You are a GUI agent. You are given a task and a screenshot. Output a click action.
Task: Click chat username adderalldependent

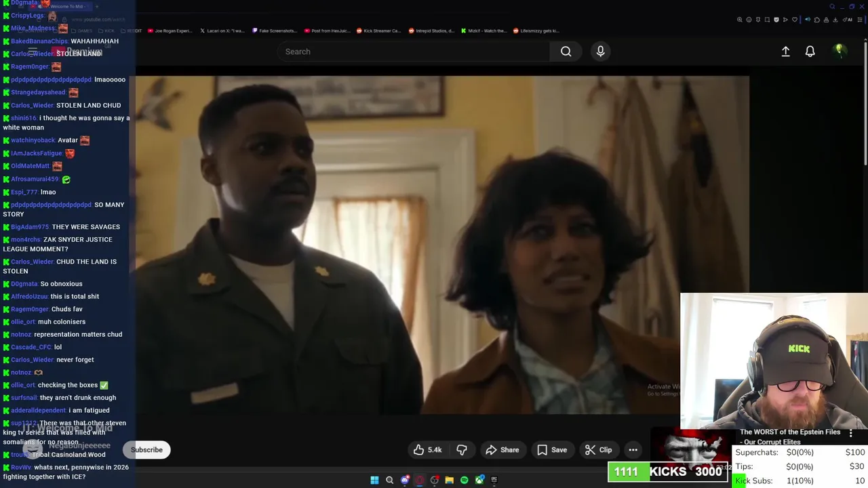coord(38,411)
